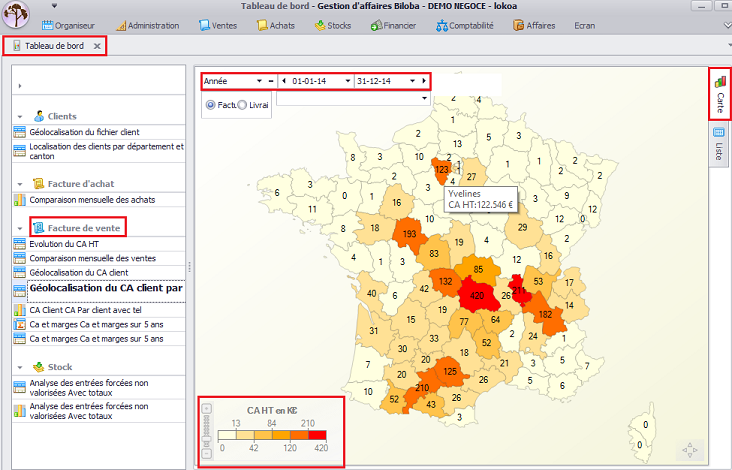Click chart icon of CA Client CA Par client
732x470 pixels.
20,310
